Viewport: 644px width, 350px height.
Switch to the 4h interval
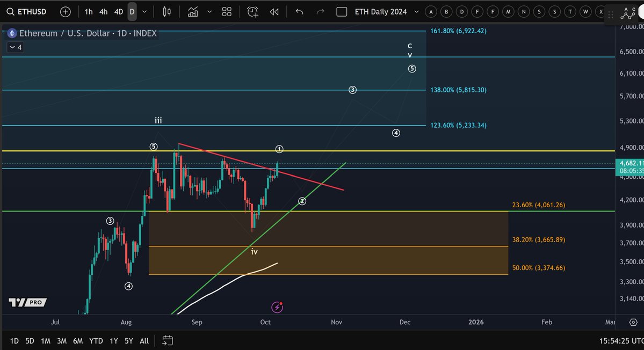[104, 12]
